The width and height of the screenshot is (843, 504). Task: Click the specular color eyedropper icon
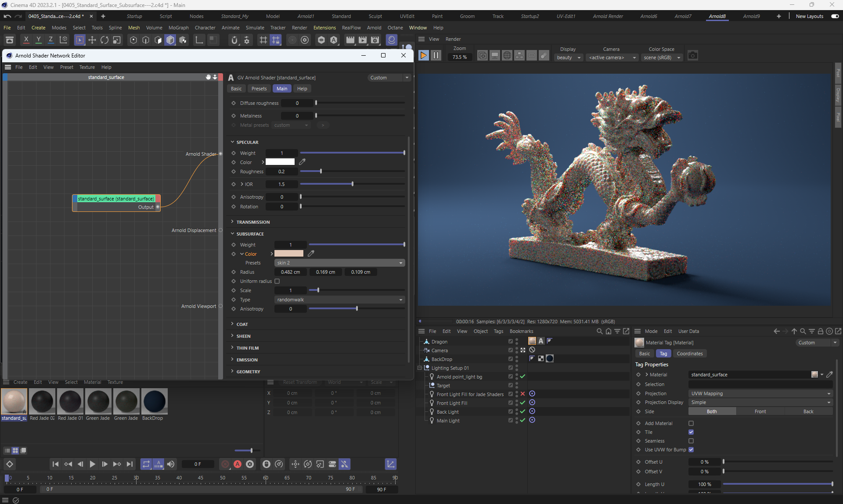(x=303, y=162)
